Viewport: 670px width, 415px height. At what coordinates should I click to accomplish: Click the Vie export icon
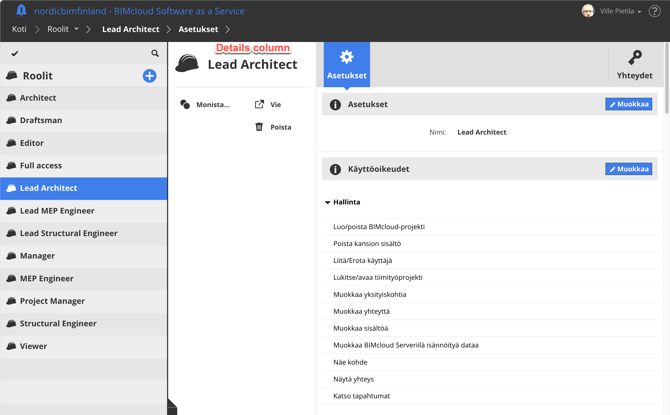pyautogui.click(x=259, y=104)
